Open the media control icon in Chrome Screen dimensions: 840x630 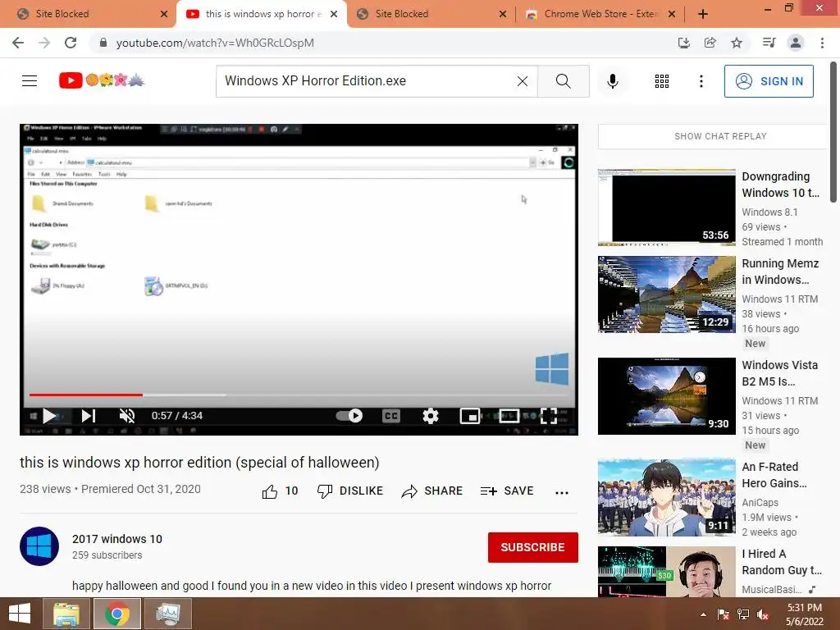(x=769, y=43)
